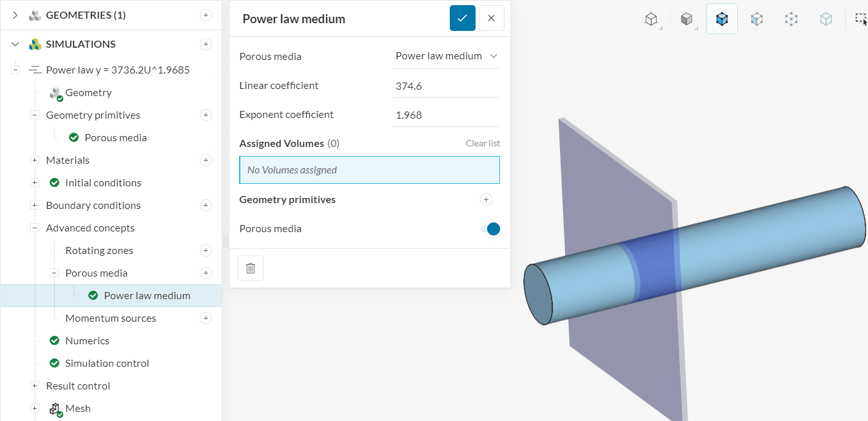Open Numerics settings in tree

[87, 340]
